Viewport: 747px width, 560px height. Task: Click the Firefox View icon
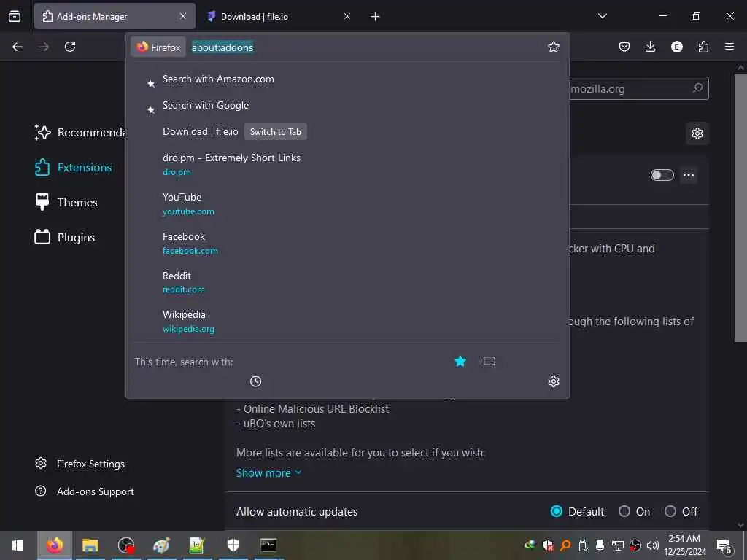coord(15,16)
